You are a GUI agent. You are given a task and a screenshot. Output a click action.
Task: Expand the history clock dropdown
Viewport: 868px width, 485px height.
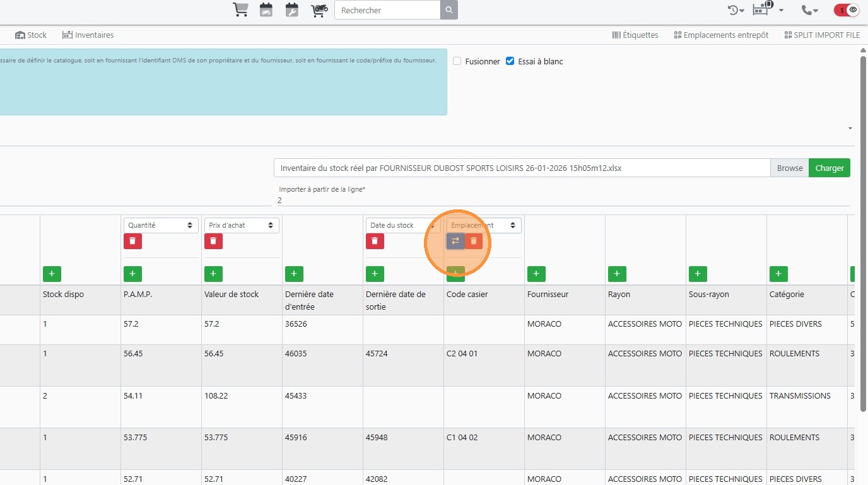click(x=736, y=10)
